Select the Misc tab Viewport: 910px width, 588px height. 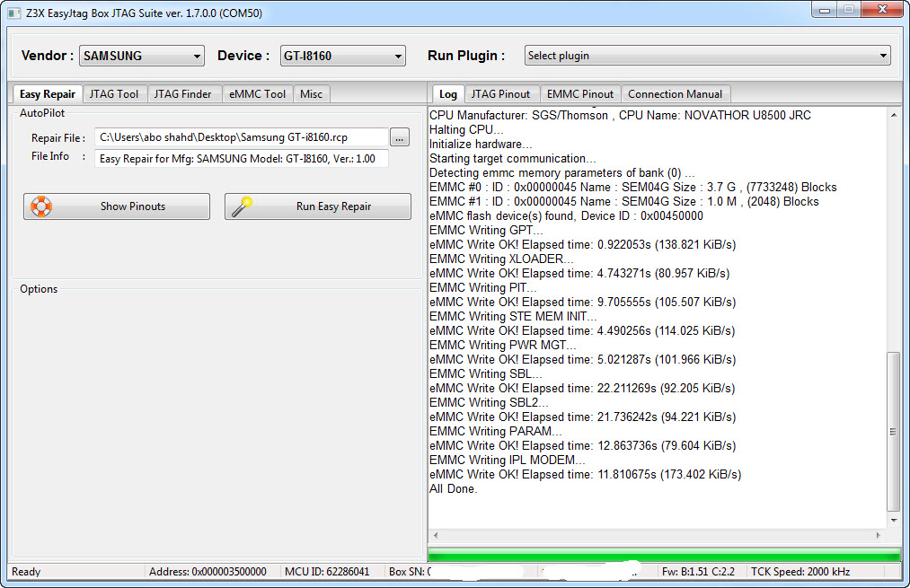point(311,94)
